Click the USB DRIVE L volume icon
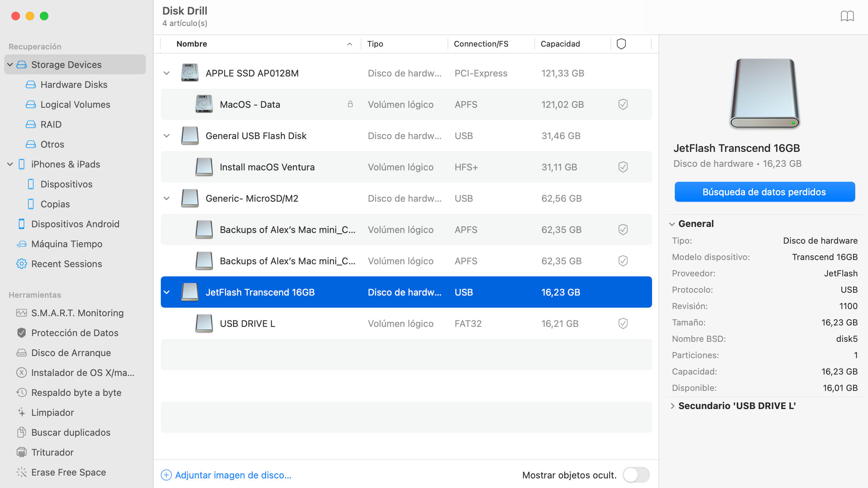 tap(204, 323)
